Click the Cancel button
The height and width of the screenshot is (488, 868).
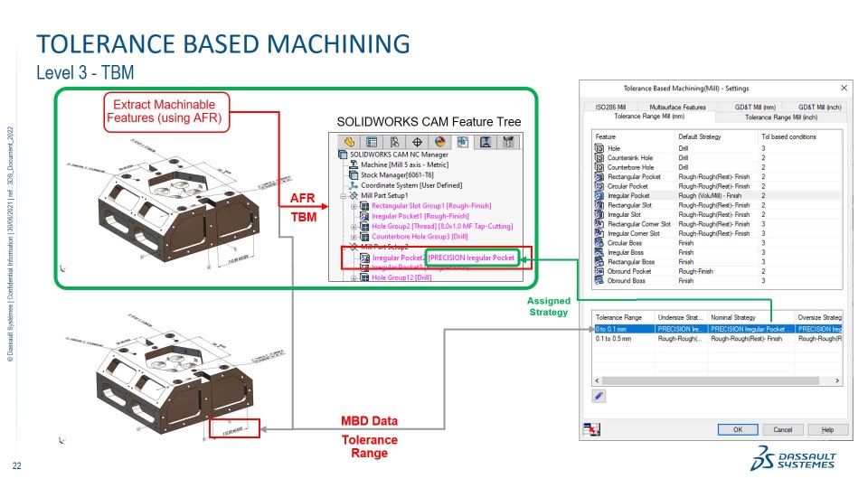click(x=782, y=430)
